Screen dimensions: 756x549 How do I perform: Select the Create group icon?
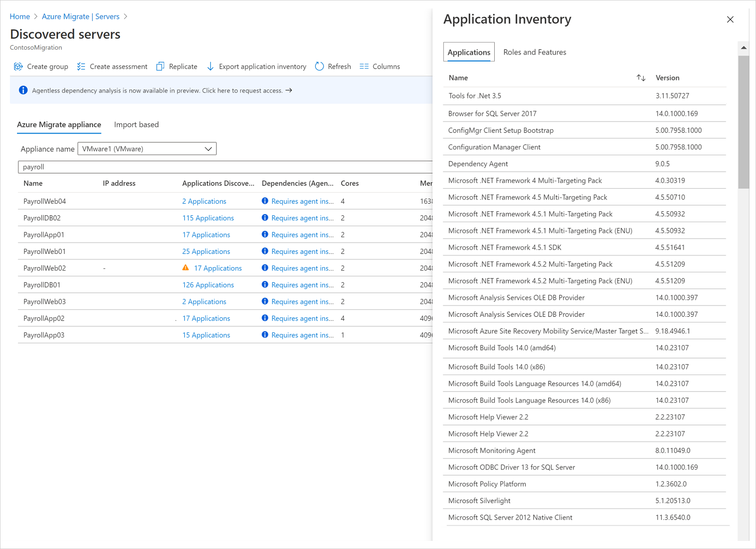tap(18, 66)
